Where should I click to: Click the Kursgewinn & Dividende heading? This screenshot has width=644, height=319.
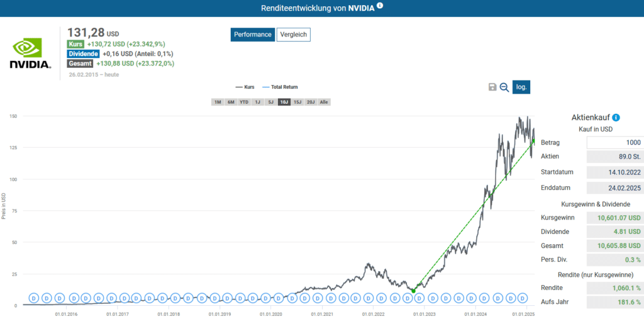(595, 204)
